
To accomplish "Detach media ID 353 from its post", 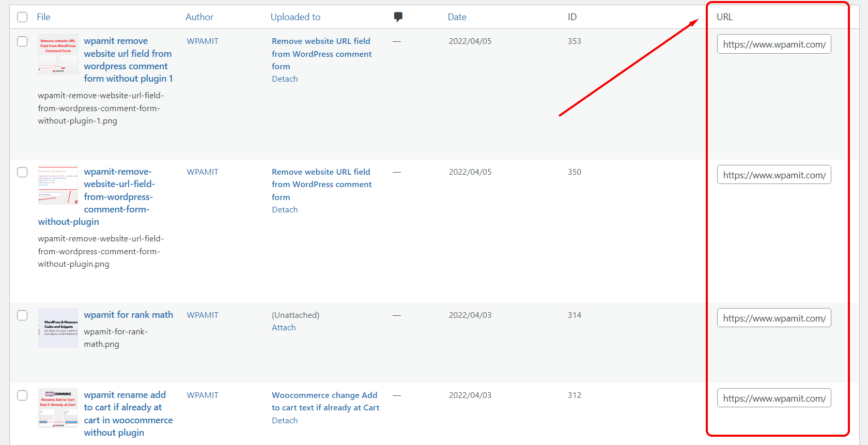I will (x=285, y=79).
